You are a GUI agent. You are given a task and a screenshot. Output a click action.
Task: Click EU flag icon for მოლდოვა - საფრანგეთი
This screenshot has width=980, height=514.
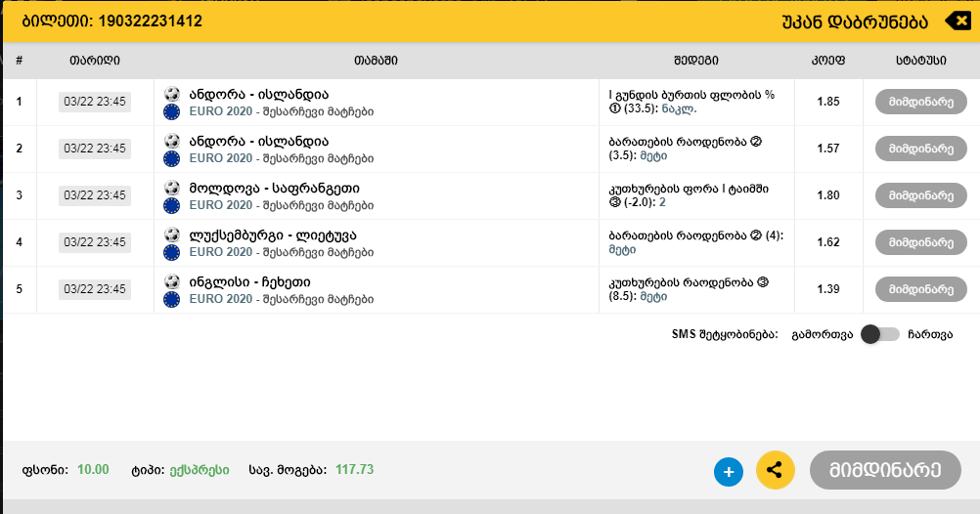point(171,205)
